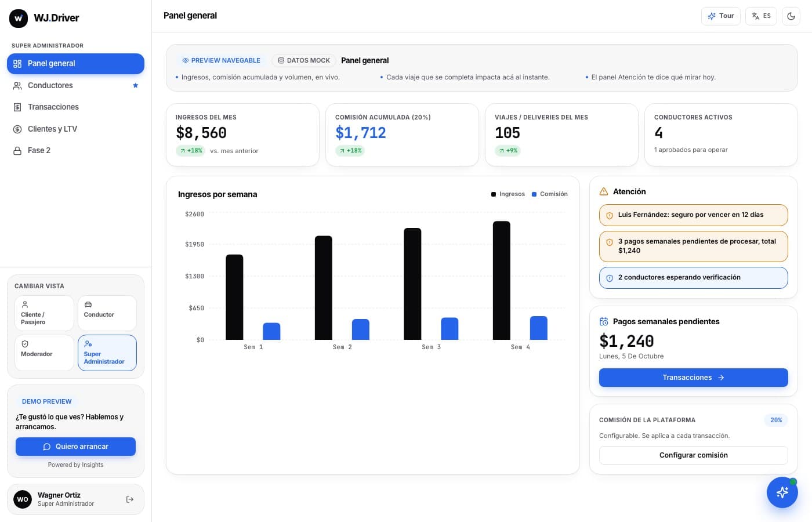Click the Viajes / Deliveries del mes card
812x522 pixels.
coord(561,135)
